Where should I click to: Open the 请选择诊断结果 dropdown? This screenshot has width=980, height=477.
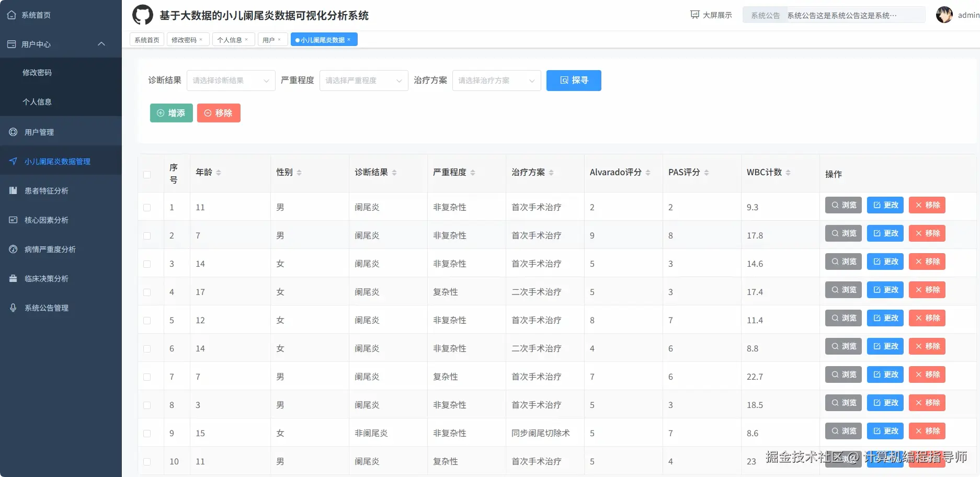[x=231, y=80]
